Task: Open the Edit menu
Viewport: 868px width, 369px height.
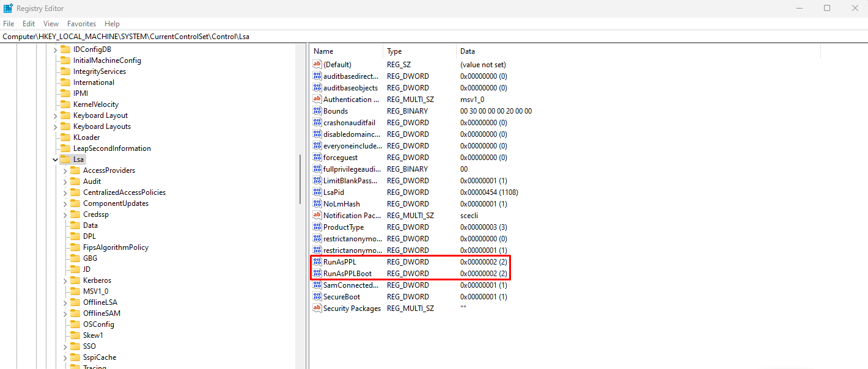Action: coord(29,24)
